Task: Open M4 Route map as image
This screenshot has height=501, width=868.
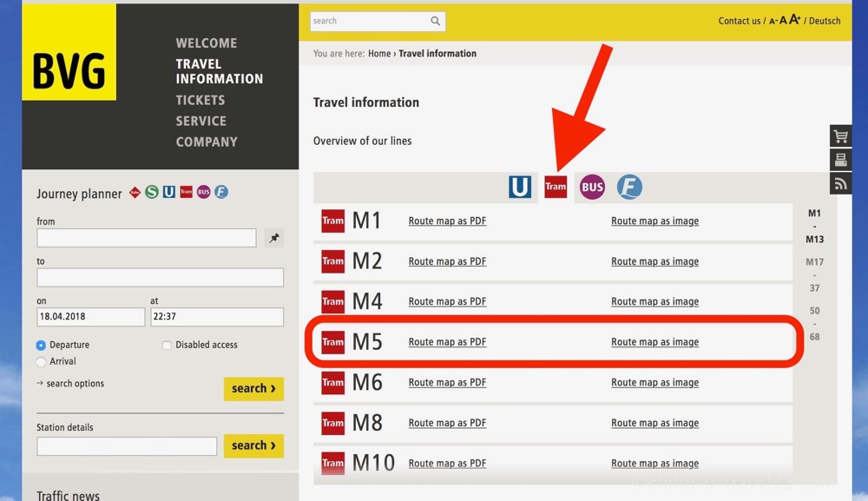Action: [x=654, y=301]
